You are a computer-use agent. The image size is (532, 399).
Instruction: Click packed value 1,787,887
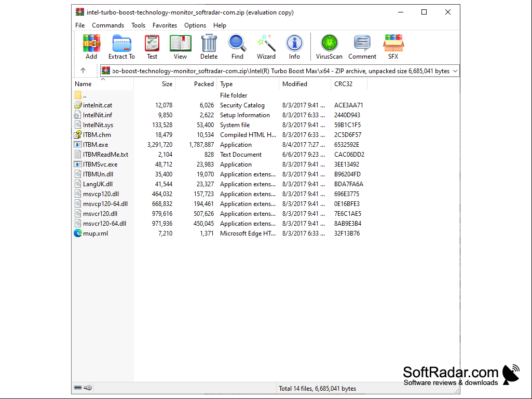(x=201, y=145)
